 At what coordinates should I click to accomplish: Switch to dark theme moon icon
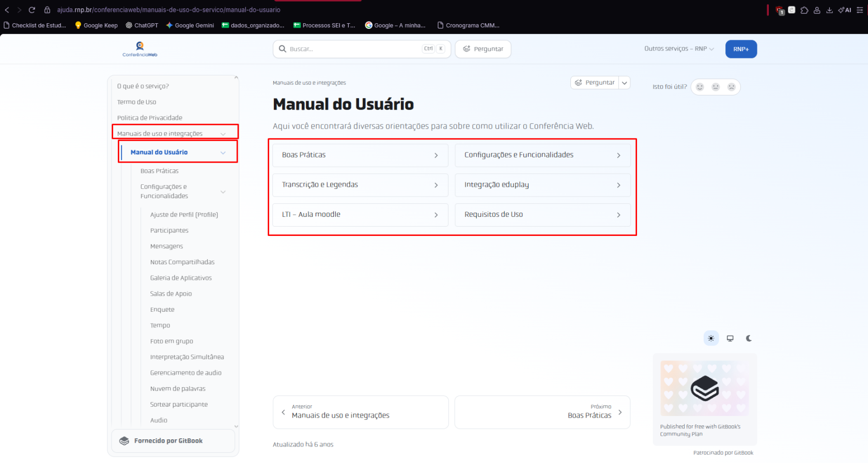point(749,339)
